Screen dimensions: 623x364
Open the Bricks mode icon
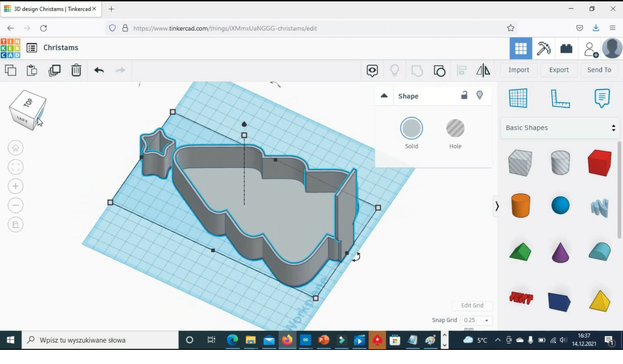[566, 49]
